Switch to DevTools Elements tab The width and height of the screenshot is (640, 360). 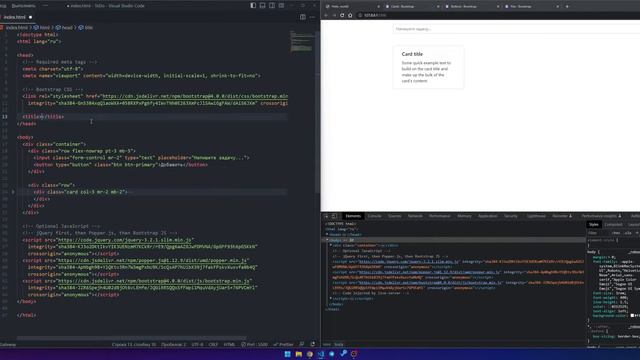tap(353, 216)
